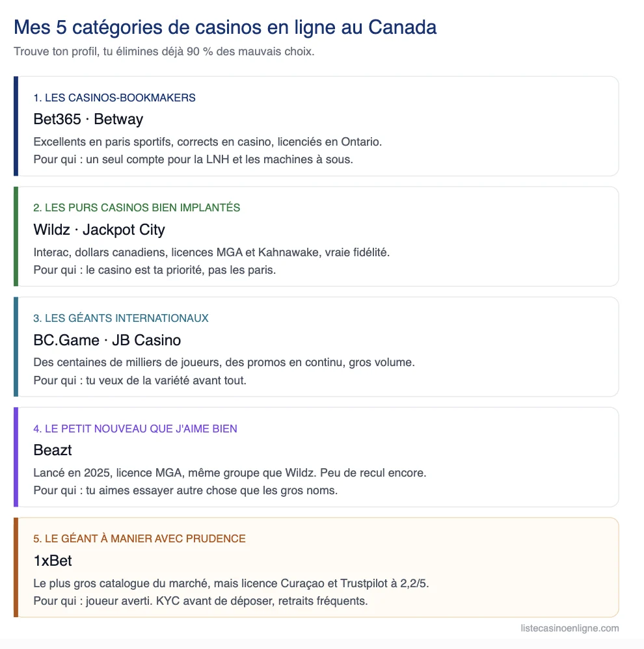Open the Beazt card heading
The width and height of the screenshot is (644, 649).
pos(53,450)
